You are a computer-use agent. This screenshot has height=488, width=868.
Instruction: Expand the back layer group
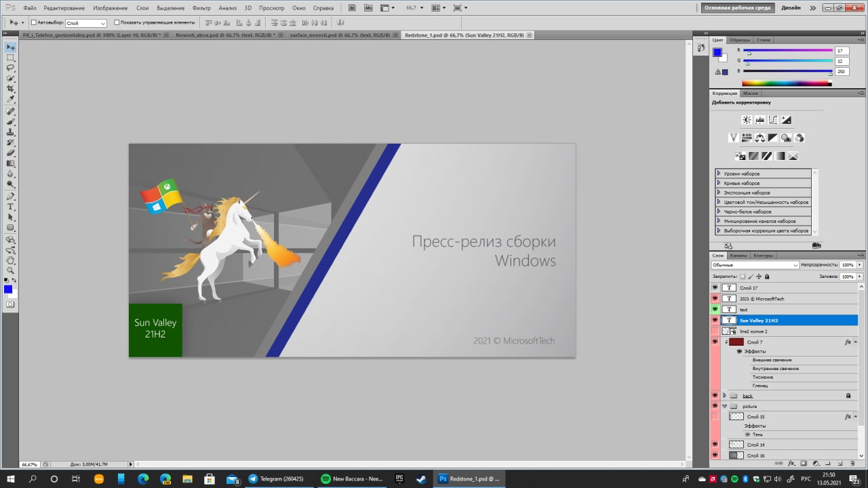click(x=724, y=395)
